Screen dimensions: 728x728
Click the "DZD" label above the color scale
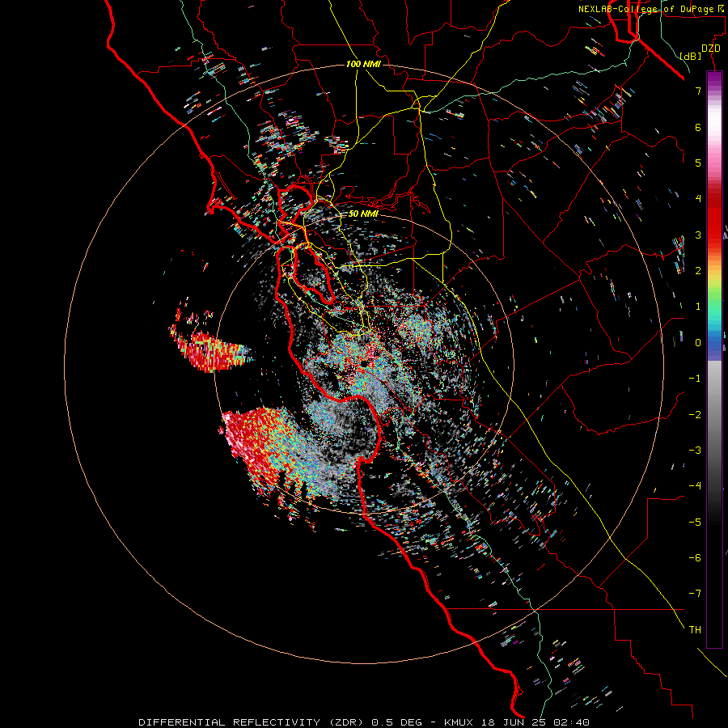[x=711, y=49]
